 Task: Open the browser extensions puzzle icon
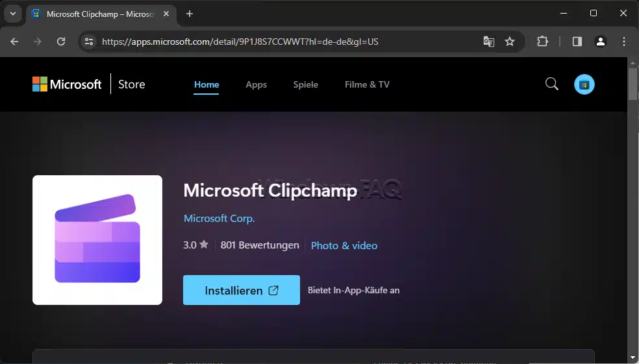click(542, 42)
